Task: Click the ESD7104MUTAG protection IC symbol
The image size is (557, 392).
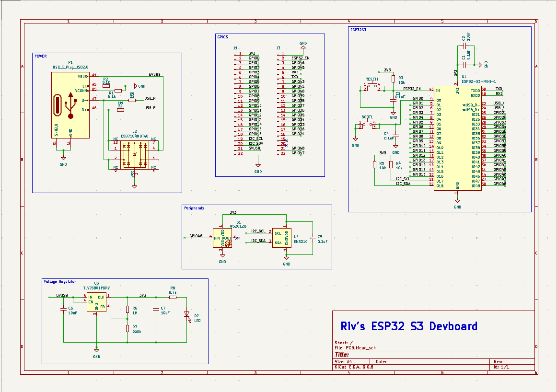Action: [135, 154]
